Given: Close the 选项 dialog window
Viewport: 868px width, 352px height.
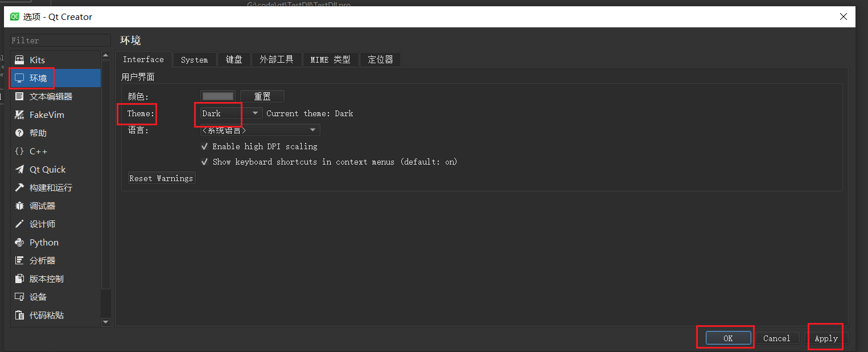Looking at the screenshot, I should point(844,17).
